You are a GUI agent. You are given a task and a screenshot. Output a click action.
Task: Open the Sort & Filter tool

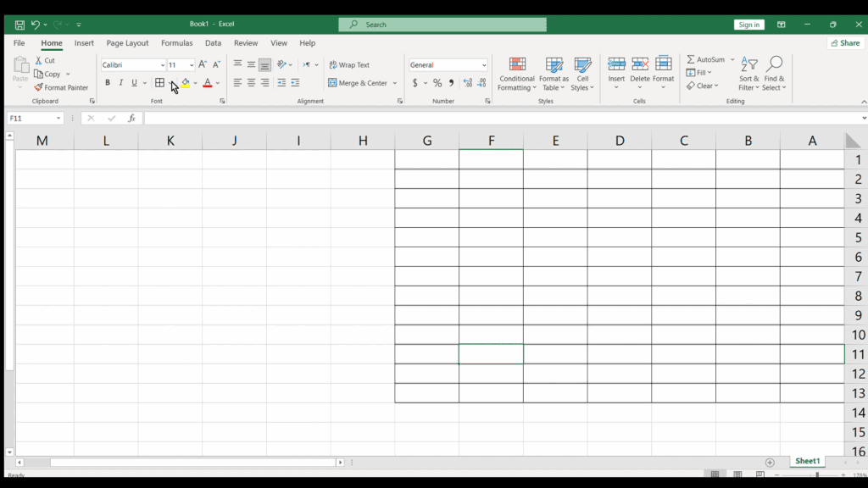click(x=748, y=64)
